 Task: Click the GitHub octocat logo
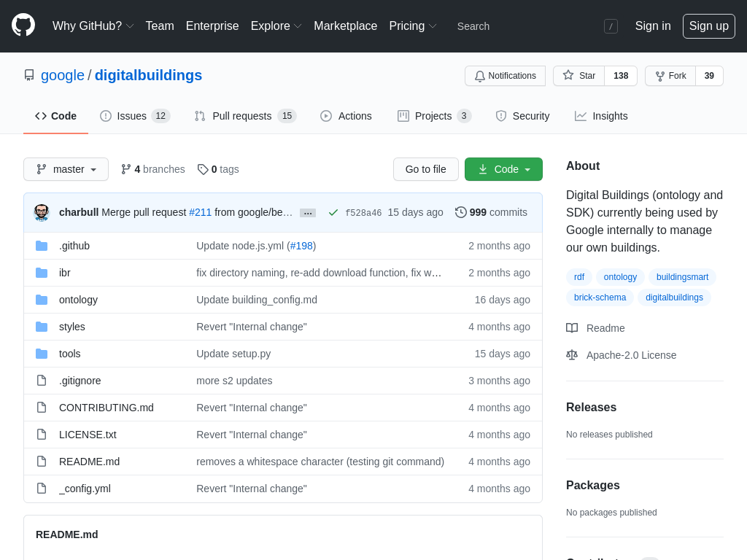[x=23, y=26]
